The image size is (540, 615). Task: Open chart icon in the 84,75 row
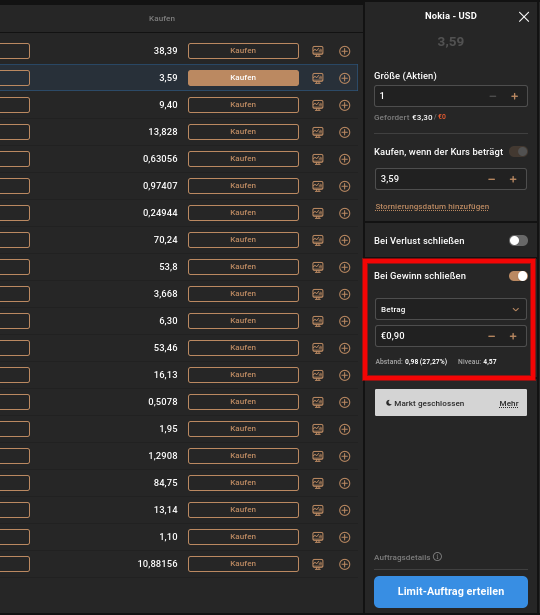pos(318,483)
